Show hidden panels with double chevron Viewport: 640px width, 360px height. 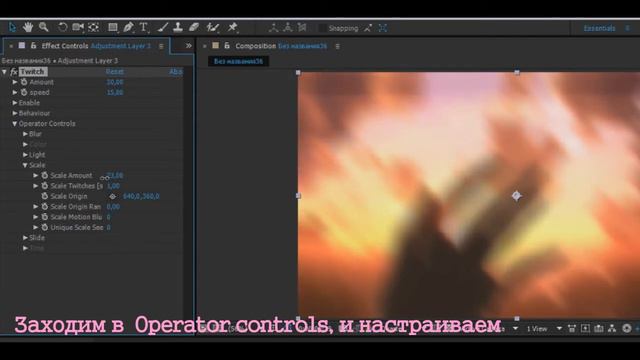pos(189,46)
